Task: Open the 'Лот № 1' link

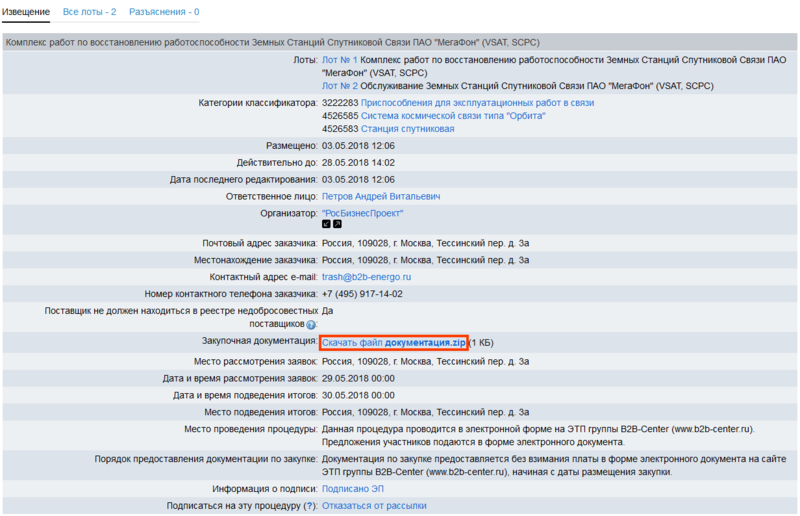Action: [339, 61]
